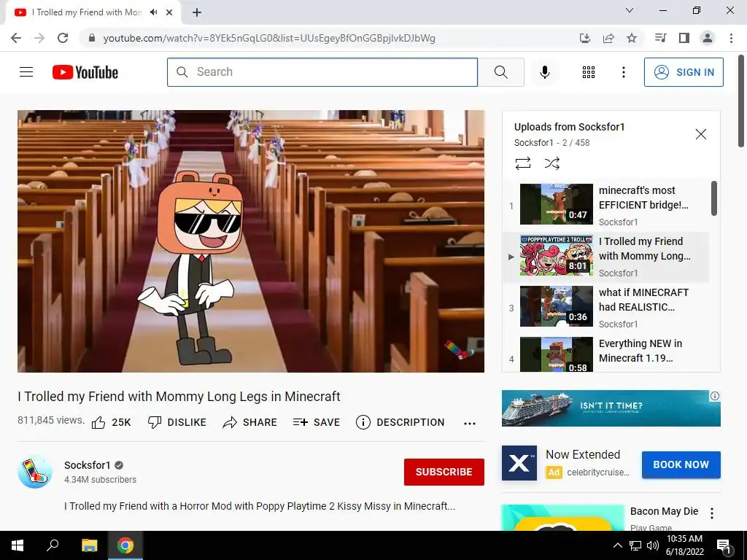Open notification center

point(724,545)
